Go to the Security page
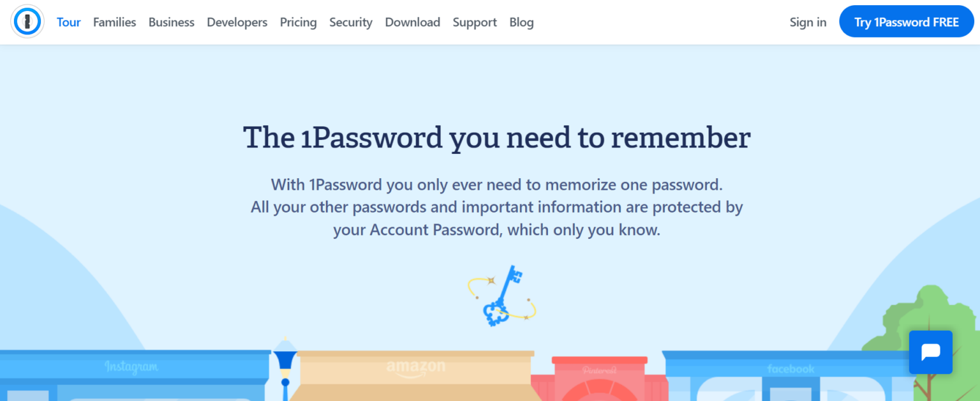 tap(350, 22)
